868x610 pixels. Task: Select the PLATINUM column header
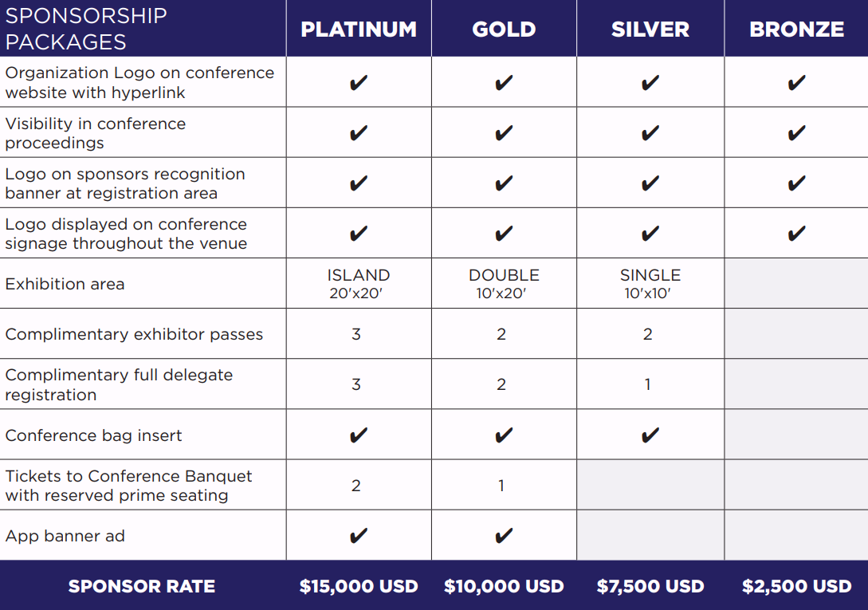359,30
